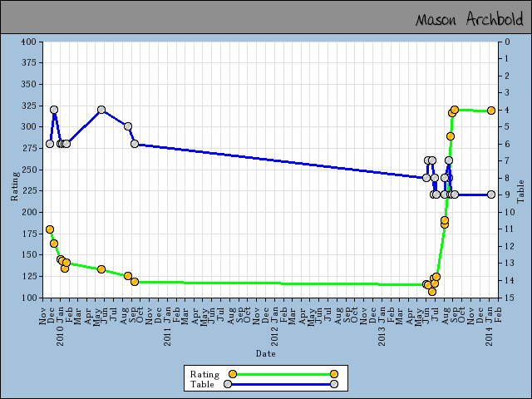Image resolution: width=532 pixels, height=399 pixels.
Task: Click the 400 value on Rating axis
Action: coord(28,42)
